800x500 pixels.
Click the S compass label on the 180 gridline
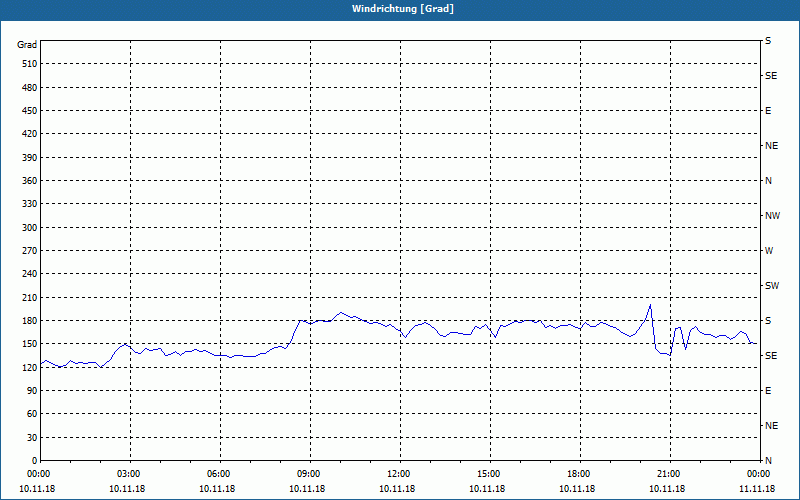pos(768,321)
